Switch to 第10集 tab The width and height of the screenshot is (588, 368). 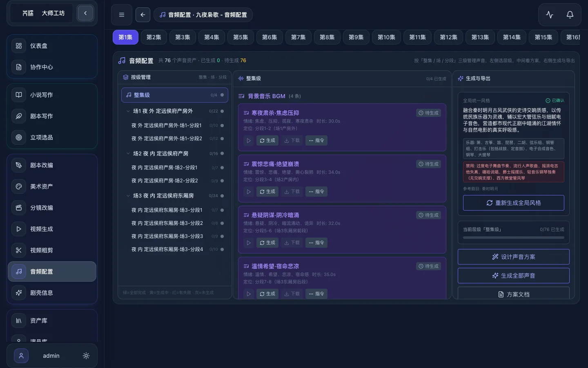click(x=386, y=37)
